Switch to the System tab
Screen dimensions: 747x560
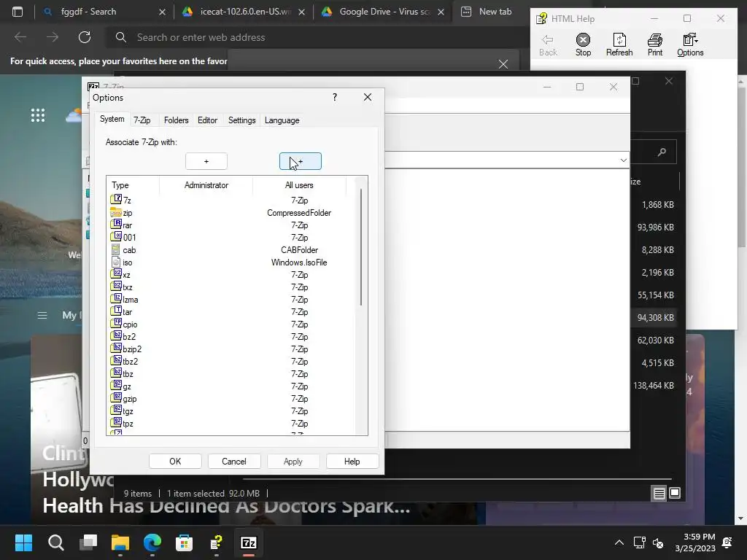pyautogui.click(x=112, y=119)
